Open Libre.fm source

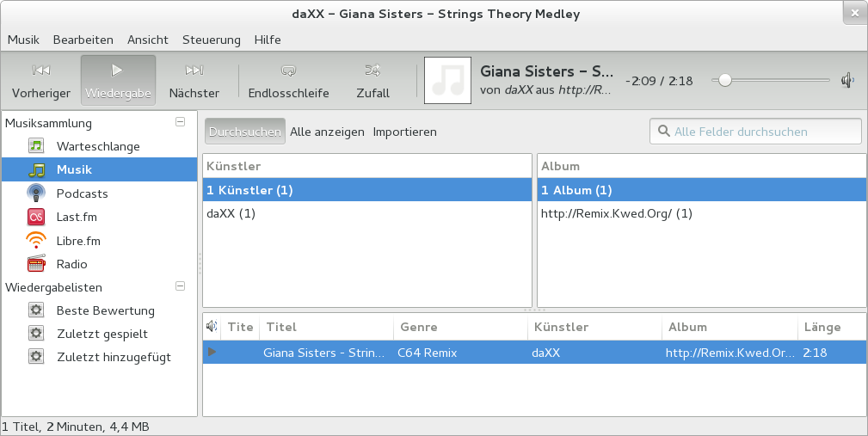[x=78, y=241]
